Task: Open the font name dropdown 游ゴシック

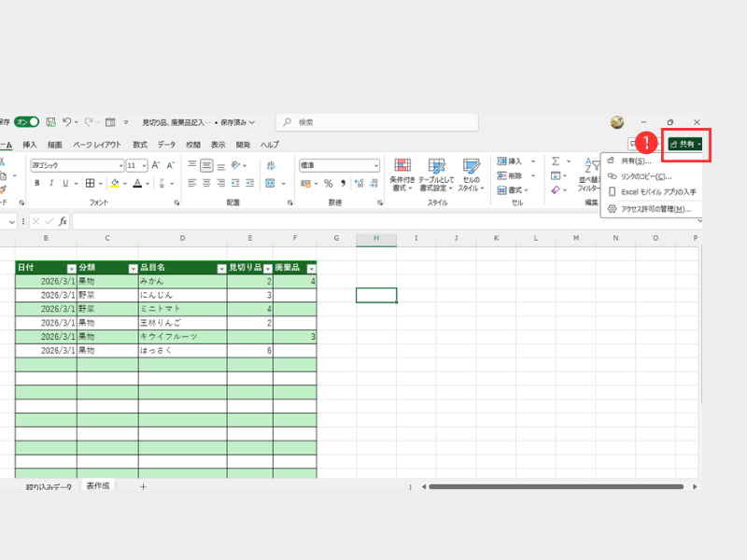Action: 77,165
